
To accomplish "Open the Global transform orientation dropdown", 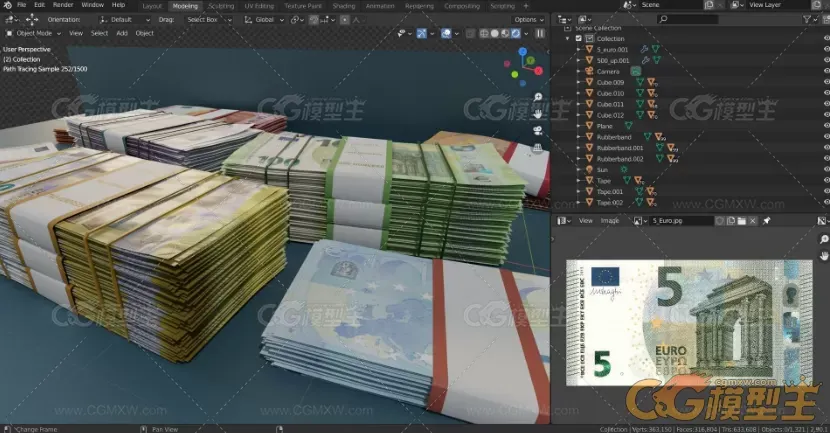I will coord(264,20).
